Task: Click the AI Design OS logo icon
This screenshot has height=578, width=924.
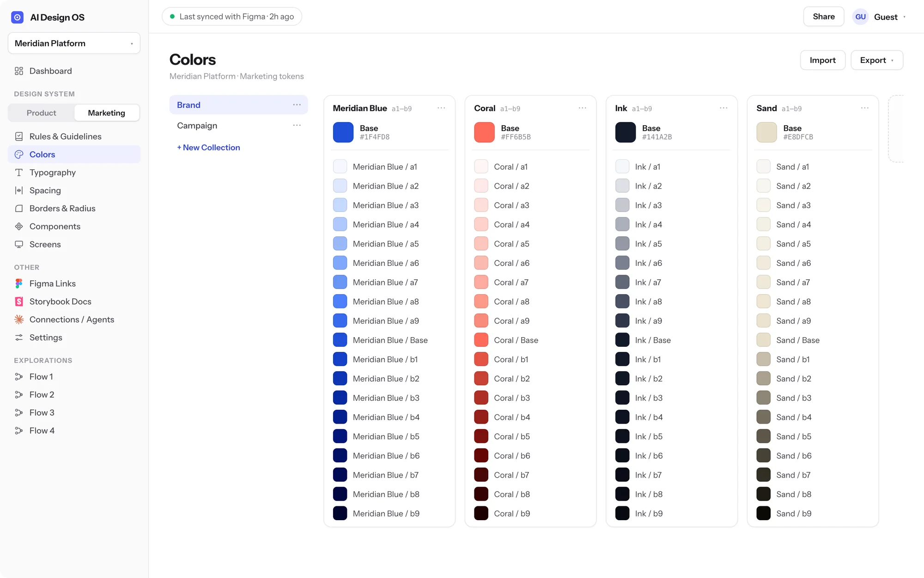Action: tap(17, 17)
